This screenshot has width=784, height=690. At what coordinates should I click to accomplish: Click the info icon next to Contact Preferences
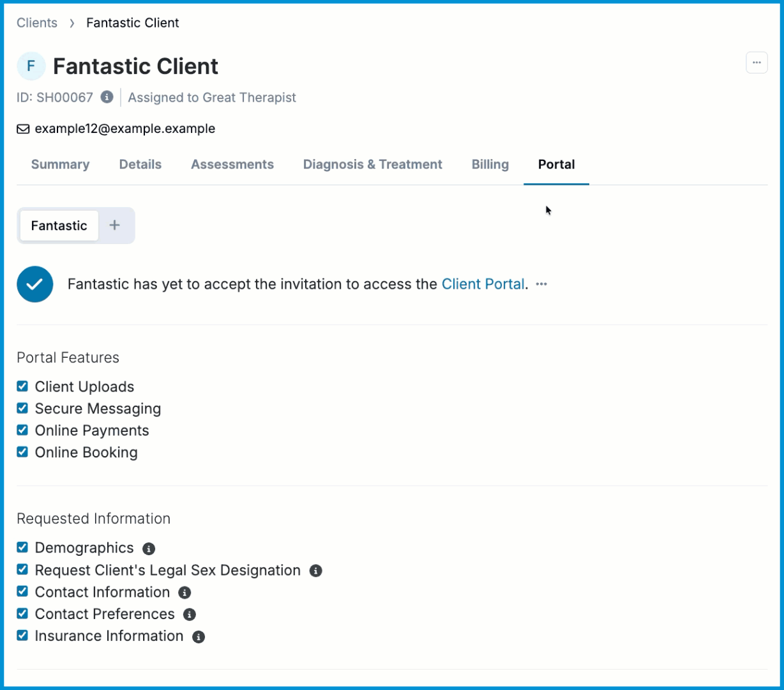189,615
